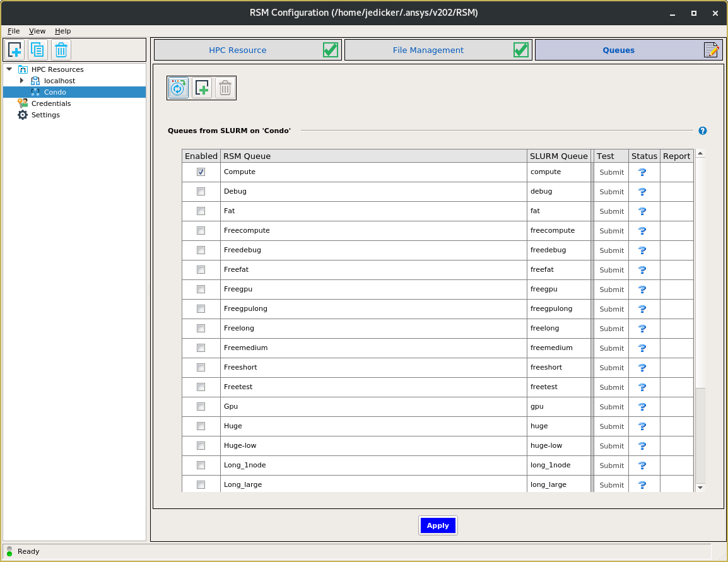Image resolution: width=728 pixels, height=562 pixels.
Task: Disable the Compute queue checkbox
Action: tap(201, 172)
